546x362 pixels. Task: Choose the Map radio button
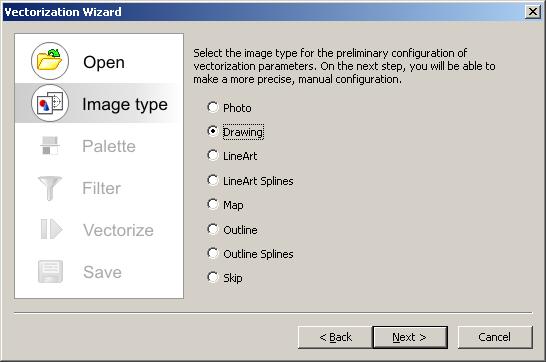pyautogui.click(x=225, y=205)
